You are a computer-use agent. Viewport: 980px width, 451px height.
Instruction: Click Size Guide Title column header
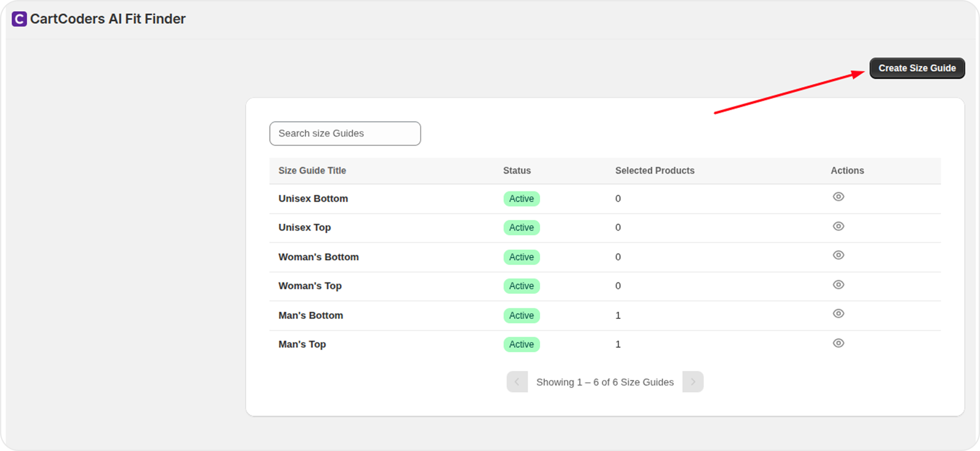click(x=312, y=171)
